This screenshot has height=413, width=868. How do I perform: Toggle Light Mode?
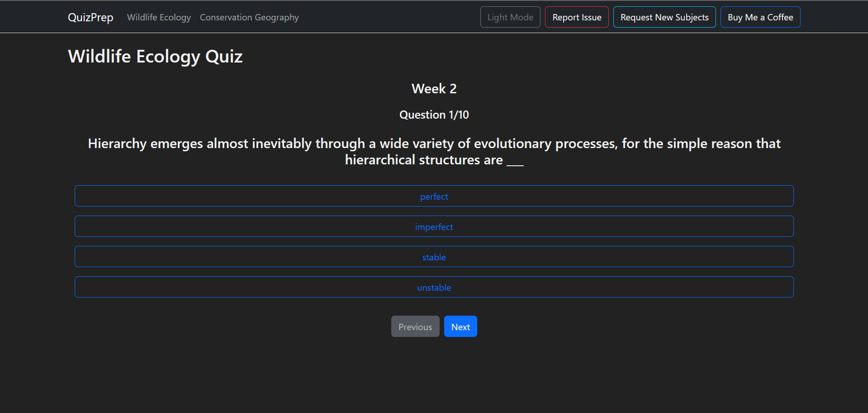pyautogui.click(x=510, y=17)
